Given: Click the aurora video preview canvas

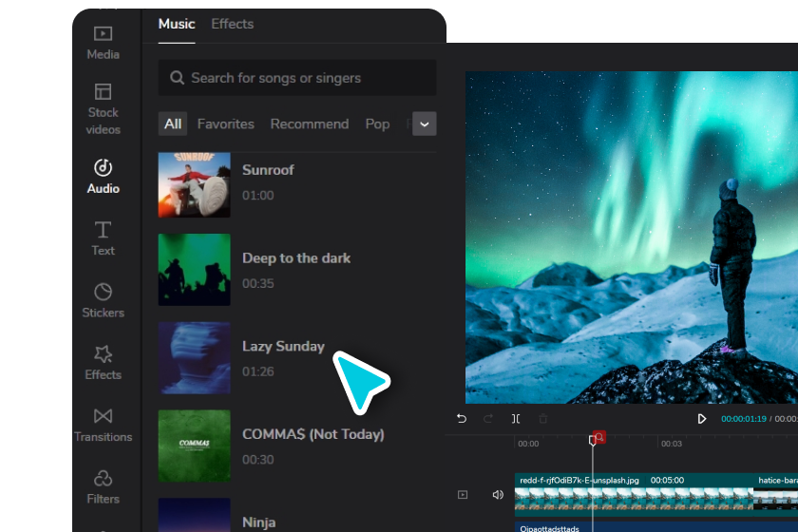Looking at the screenshot, I should click(632, 237).
